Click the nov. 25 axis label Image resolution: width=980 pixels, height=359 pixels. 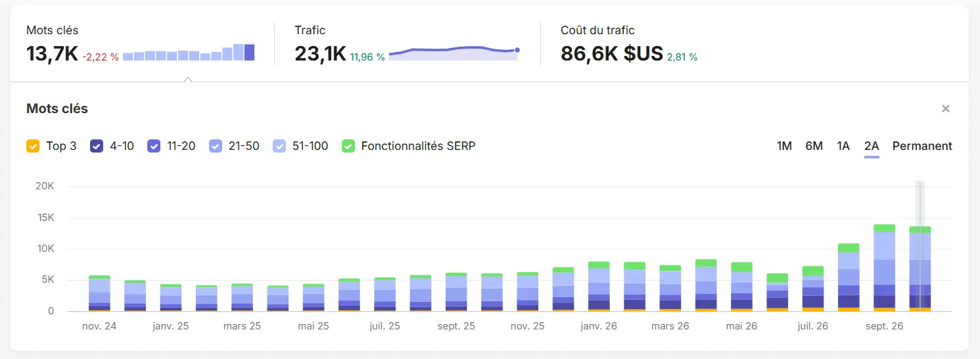(527, 326)
